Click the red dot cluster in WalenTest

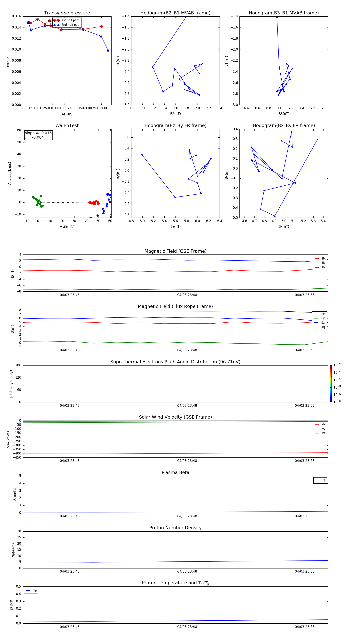94,203
